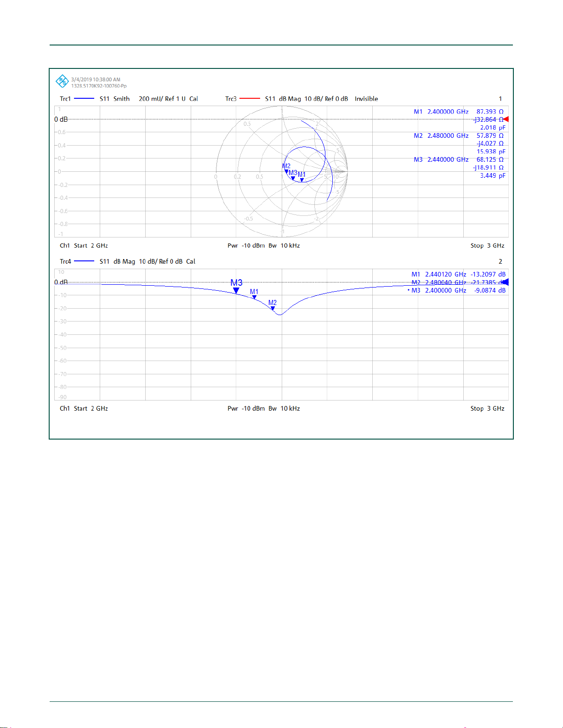Click the 'Cal' label next to Trc1 scale
This screenshot has height=728, width=563.
(x=193, y=99)
